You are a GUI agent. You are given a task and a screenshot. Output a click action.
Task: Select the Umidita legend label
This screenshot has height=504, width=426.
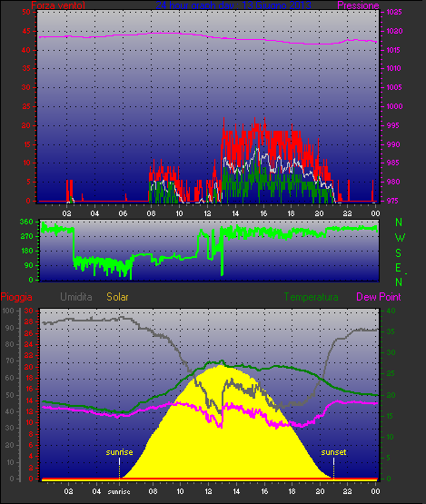[x=76, y=297]
